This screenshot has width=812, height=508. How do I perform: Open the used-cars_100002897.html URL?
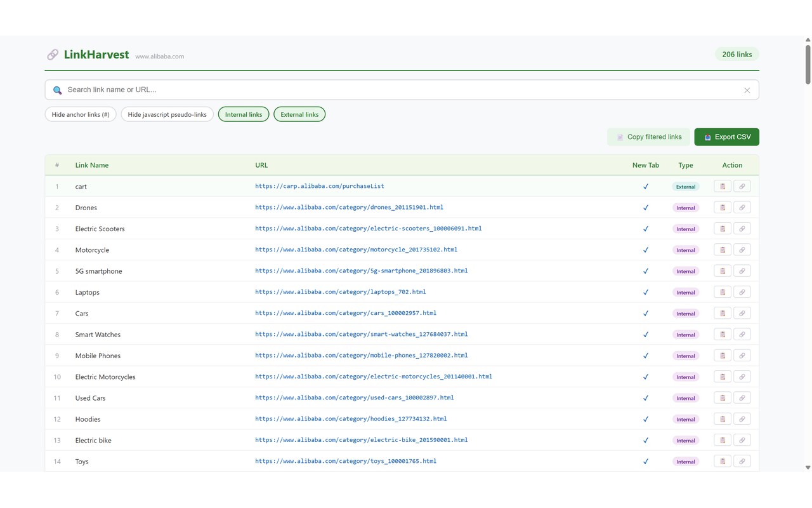coord(355,398)
